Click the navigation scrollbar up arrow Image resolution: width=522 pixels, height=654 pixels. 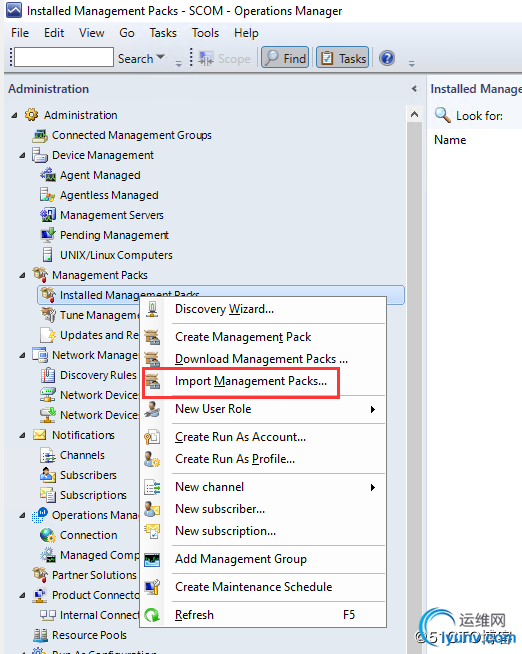pos(414,114)
